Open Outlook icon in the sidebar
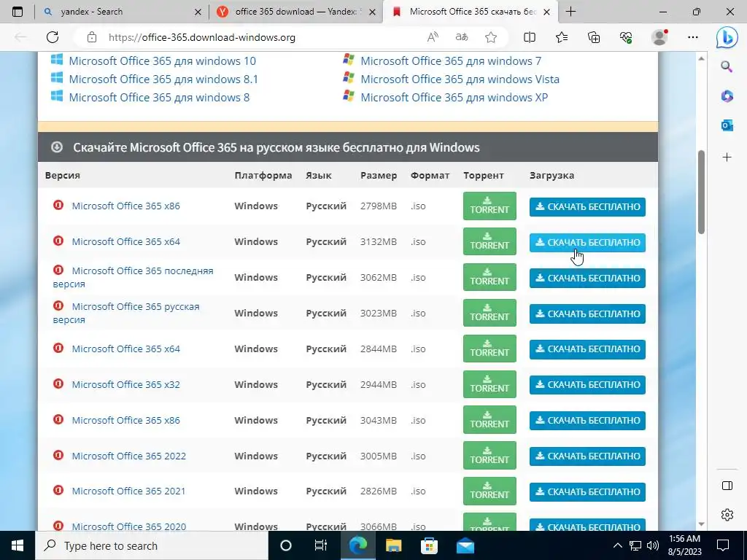The width and height of the screenshot is (747, 560). pyautogui.click(x=727, y=125)
